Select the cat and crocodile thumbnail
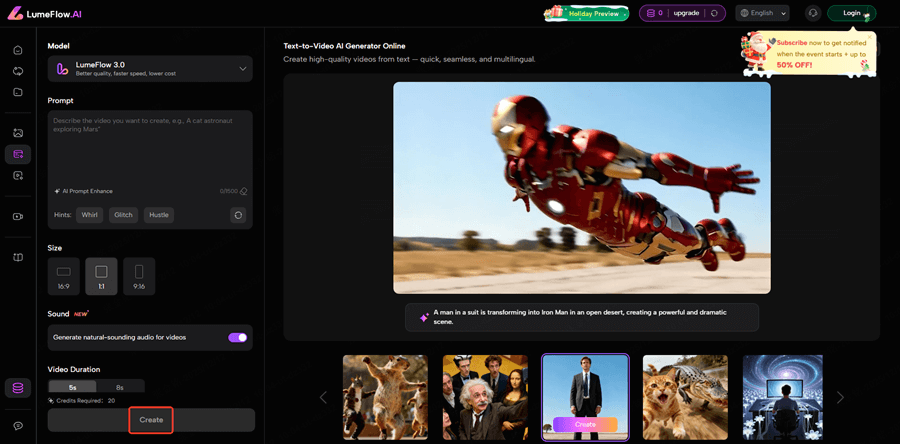This screenshot has width=900, height=444. 685,397
